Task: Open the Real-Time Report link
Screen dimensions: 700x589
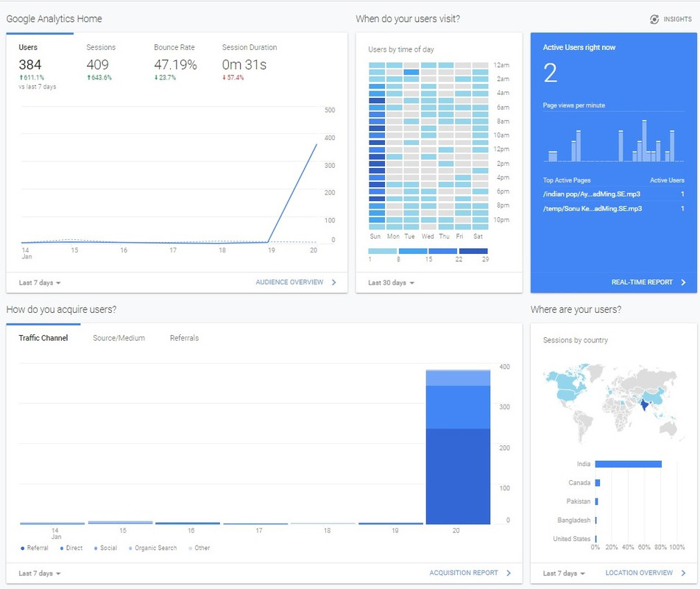Action: [642, 282]
